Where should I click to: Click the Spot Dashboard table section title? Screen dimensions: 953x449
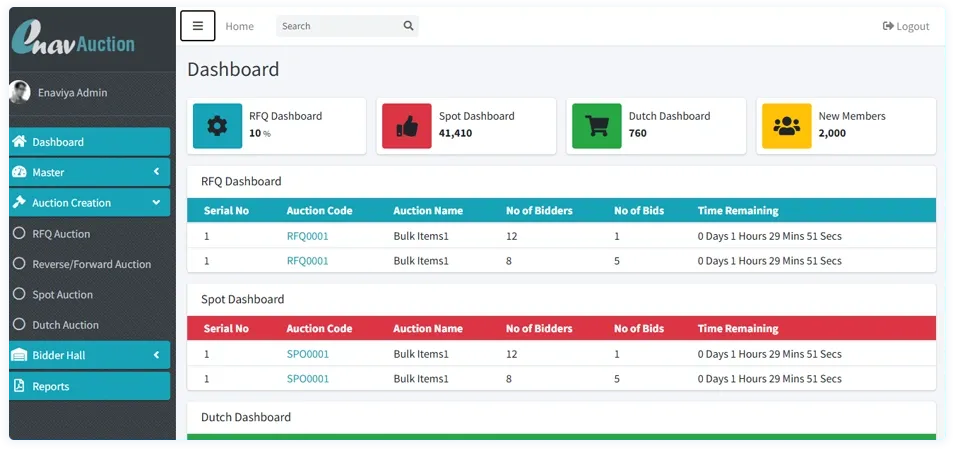coord(243,299)
